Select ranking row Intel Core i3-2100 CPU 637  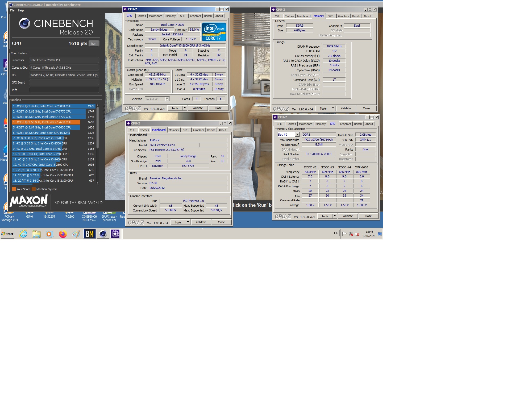click(x=53, y=181)
